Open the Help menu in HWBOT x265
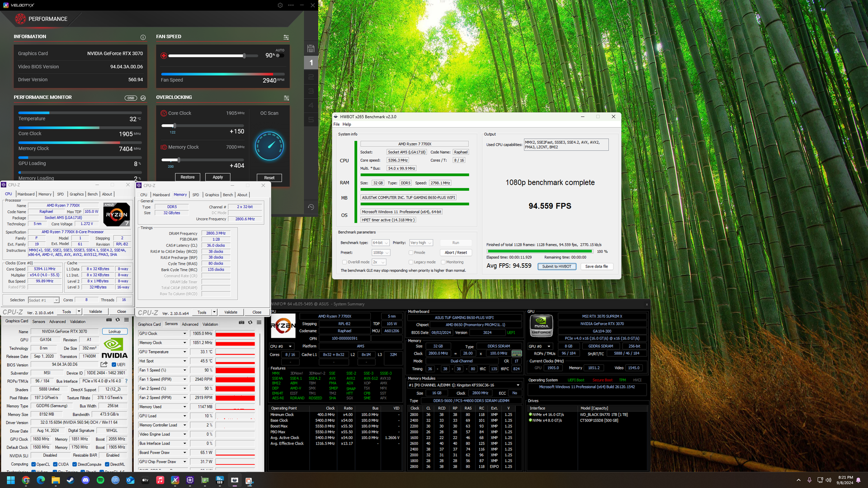This screenshot has width=868, height=488. coord(347,124)
